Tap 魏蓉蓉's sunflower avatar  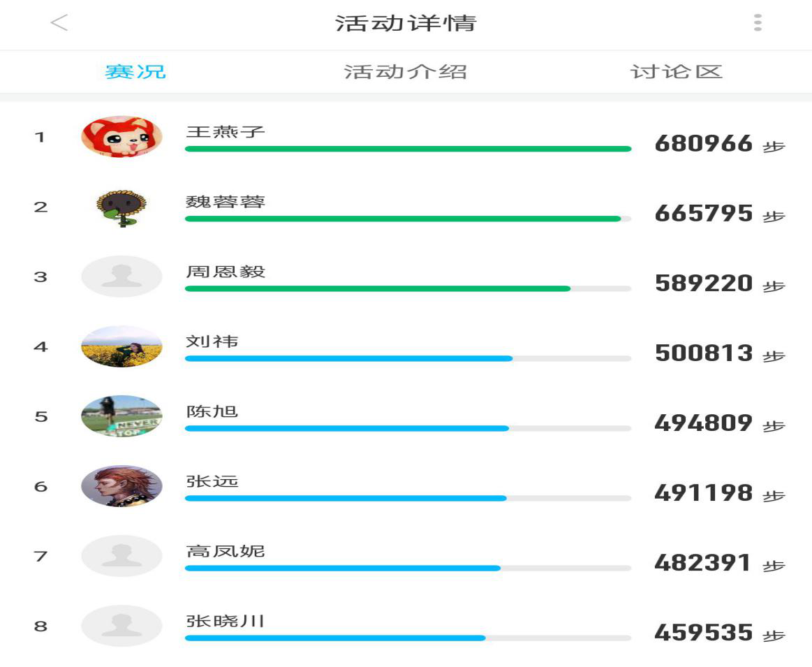[121, 207]
